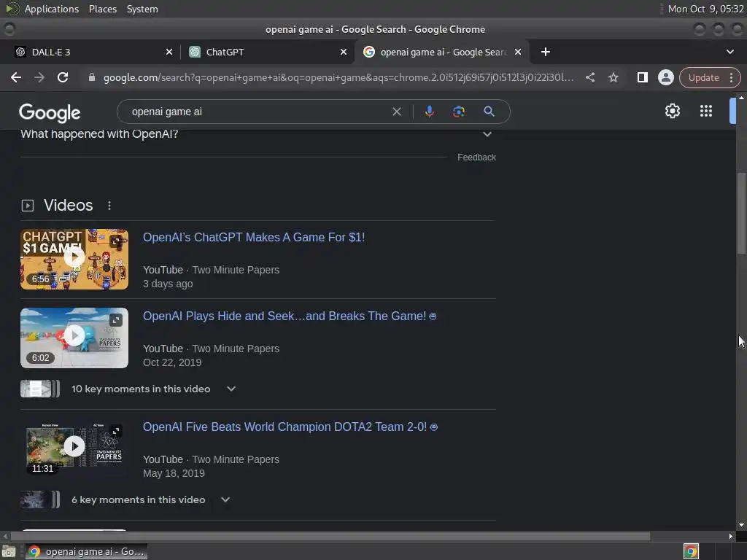The height and width of the screenshot is (560, 747).
Task: Click into the Google search input field
Action: [x=258, y=112]
